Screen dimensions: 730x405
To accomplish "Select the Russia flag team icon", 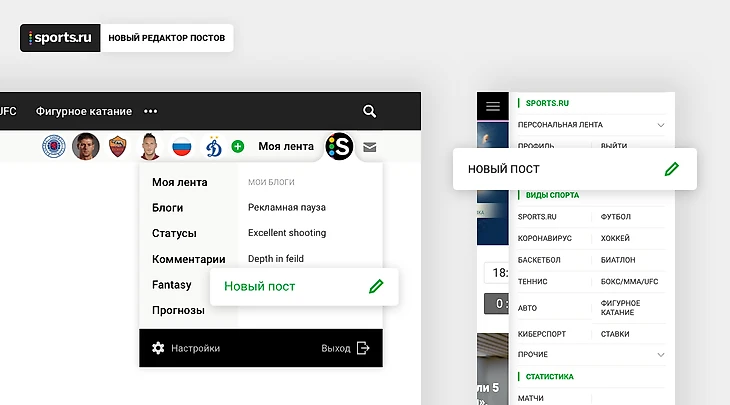I will tap(181, 147).
